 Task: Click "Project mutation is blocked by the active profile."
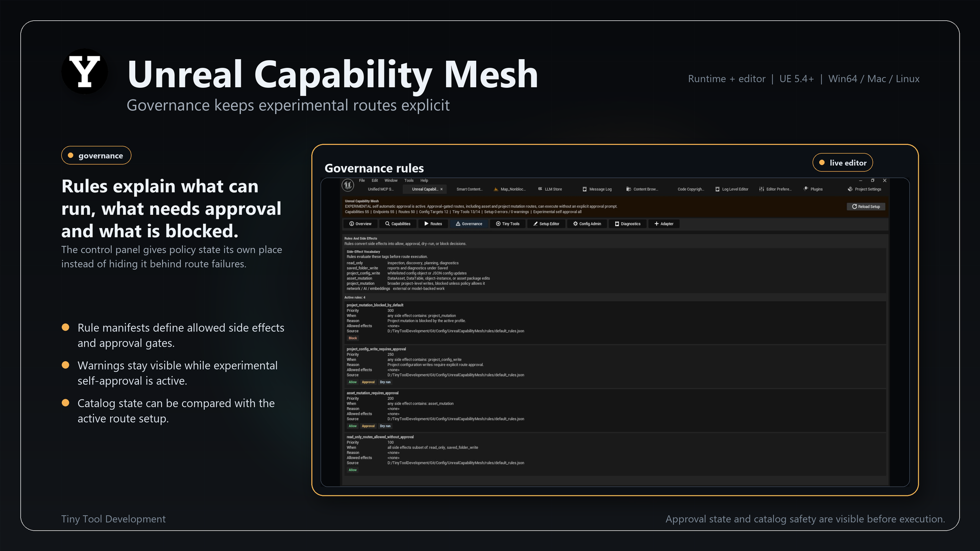point(427,321)
